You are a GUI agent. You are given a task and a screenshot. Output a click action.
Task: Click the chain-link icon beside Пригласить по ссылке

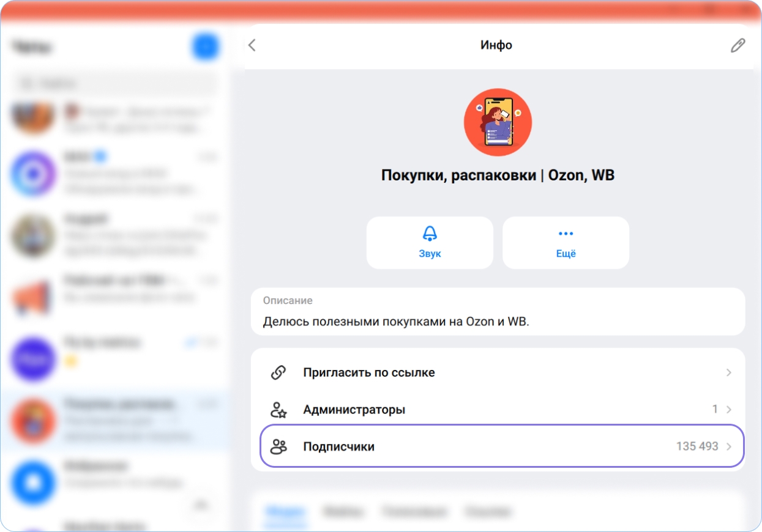278,372
